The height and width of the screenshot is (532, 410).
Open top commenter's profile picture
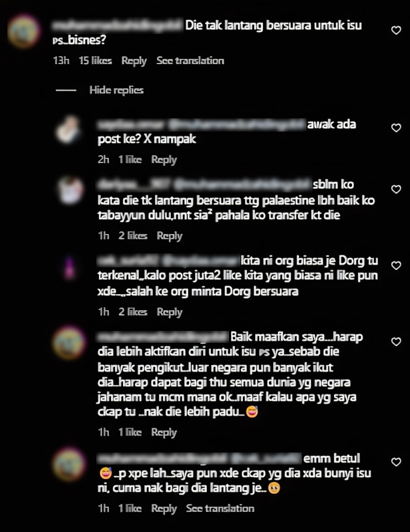click(23, 31)
